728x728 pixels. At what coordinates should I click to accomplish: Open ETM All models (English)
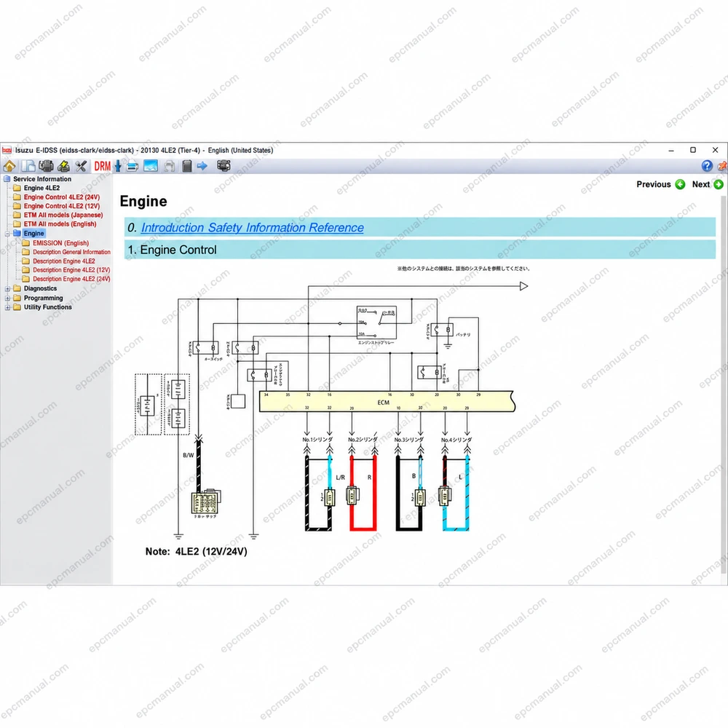60,223
